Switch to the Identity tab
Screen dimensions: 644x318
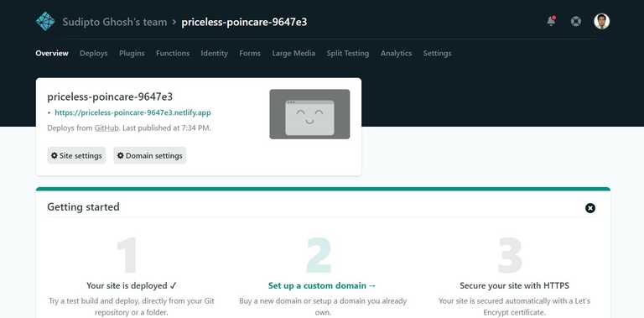pyautogui.click(x=214, y=54)
